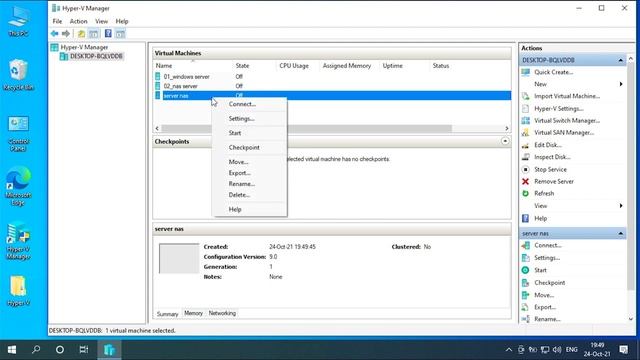
Task: Open Control Panel desktop icon
Action: click(18, 134)
